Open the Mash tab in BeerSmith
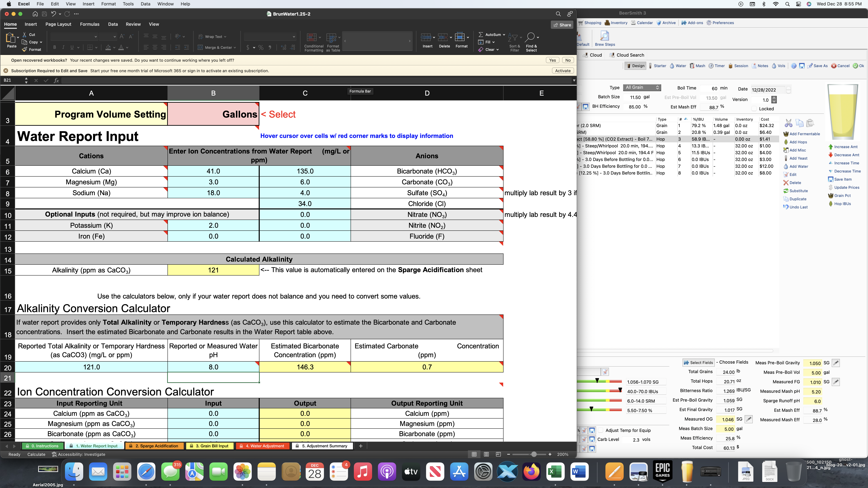 697,66
